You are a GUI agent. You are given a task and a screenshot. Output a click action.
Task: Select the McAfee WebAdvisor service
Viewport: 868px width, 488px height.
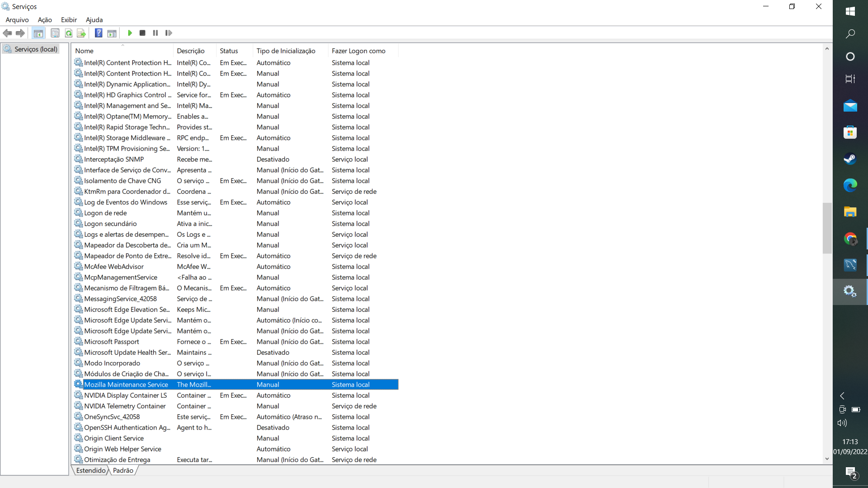[x=236, y=267]
